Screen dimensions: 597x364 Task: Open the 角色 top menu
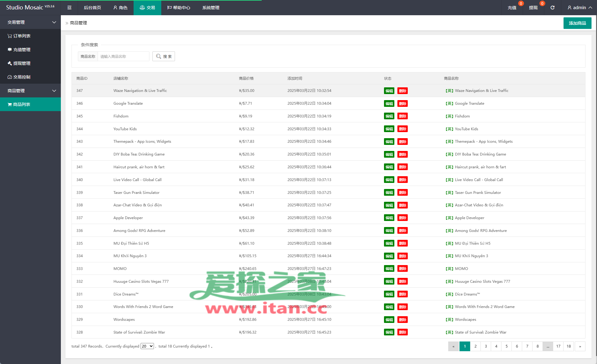(120, 8)
